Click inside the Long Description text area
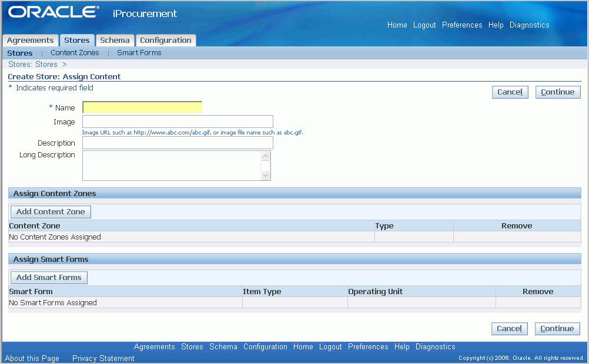 tap(171, 166)
